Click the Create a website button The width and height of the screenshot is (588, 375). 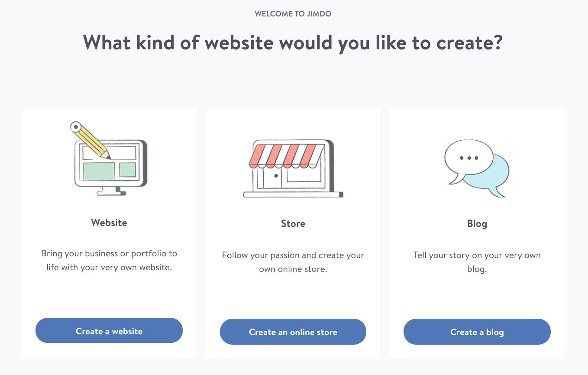[109, 331]
